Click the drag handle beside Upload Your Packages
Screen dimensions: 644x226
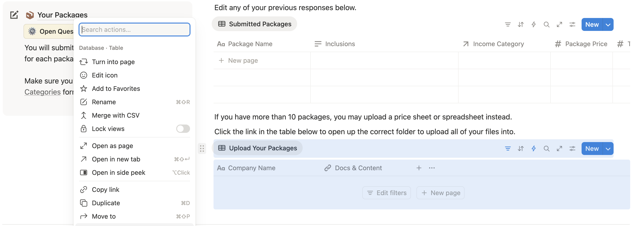[202, 149]
